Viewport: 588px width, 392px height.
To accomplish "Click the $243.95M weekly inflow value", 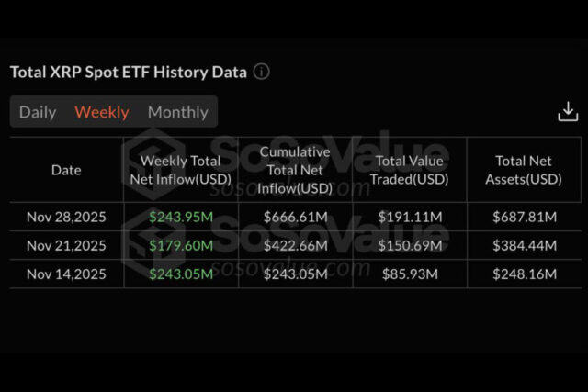I will point(181,218).
